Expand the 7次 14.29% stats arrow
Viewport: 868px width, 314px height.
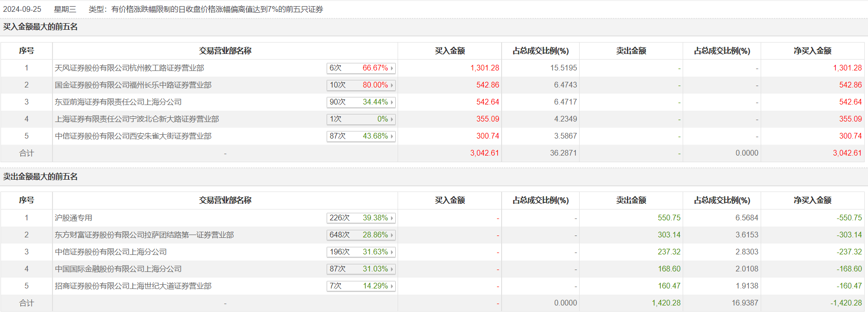point(392,286)
